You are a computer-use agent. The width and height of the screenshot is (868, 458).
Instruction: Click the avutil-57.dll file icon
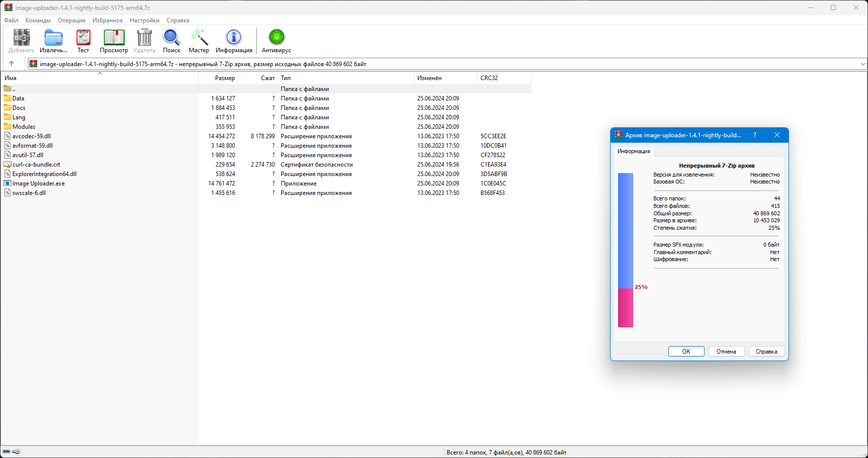pos(7,155)
